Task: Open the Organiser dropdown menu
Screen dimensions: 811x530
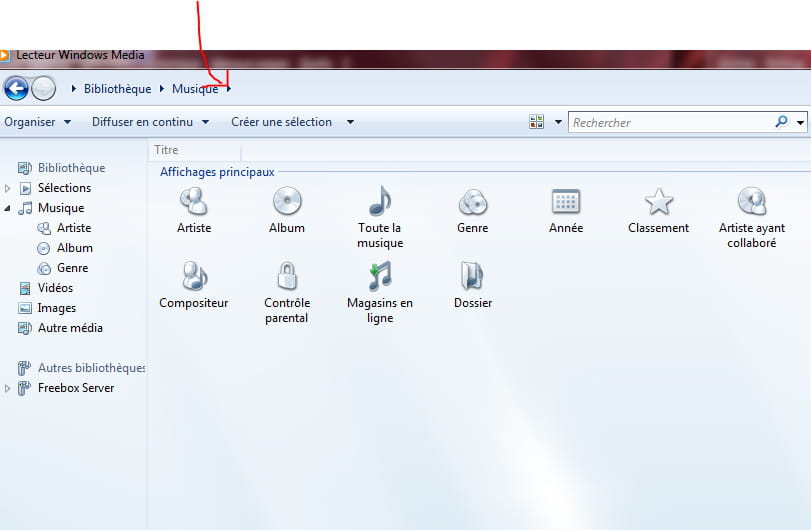Action: click(x=37, y=122)
